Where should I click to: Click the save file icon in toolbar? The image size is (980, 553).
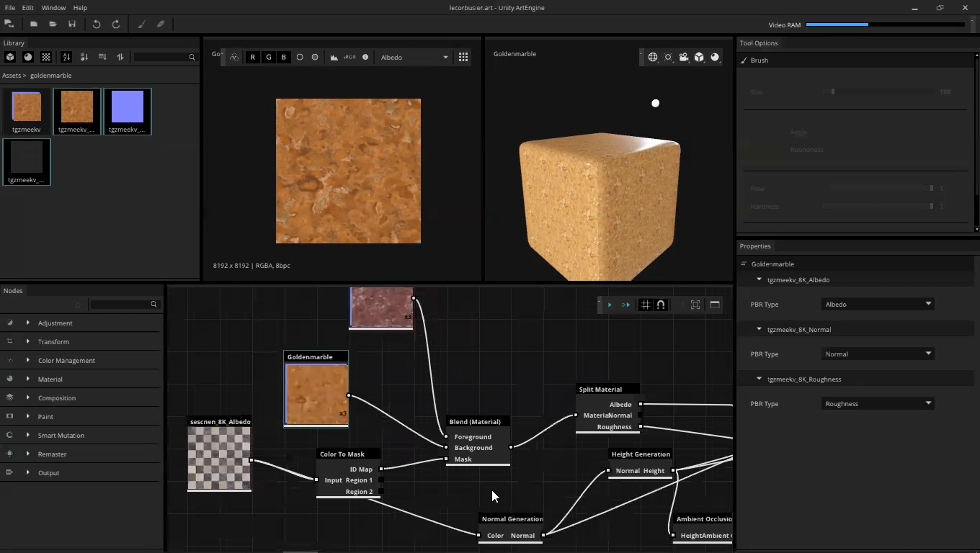pos(72,24)
